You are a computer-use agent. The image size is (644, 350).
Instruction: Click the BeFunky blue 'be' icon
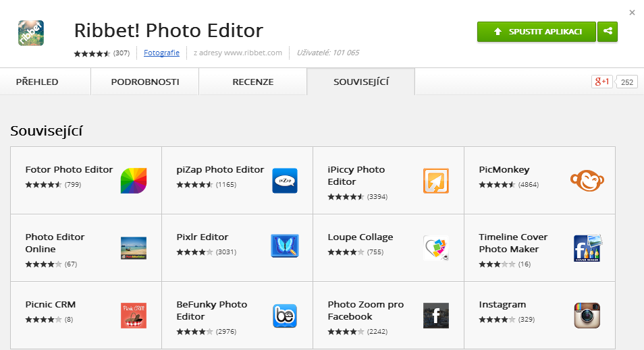(285, 316)
